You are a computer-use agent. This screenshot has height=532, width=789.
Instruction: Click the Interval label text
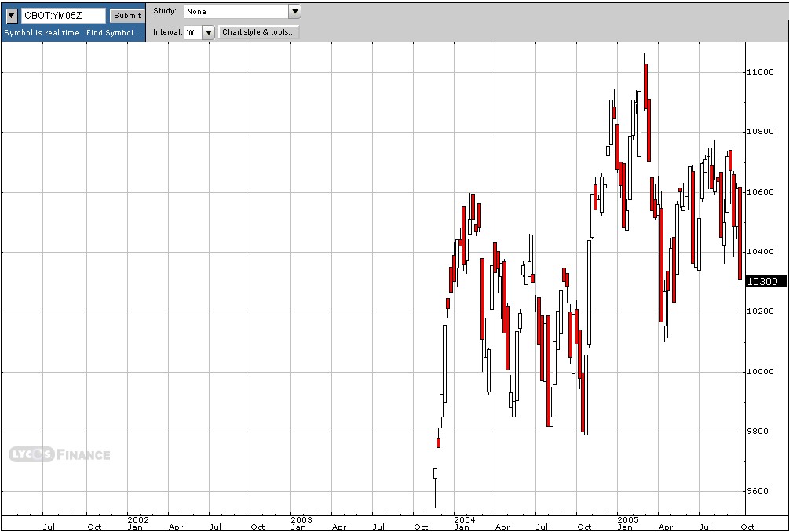(167, 32)
